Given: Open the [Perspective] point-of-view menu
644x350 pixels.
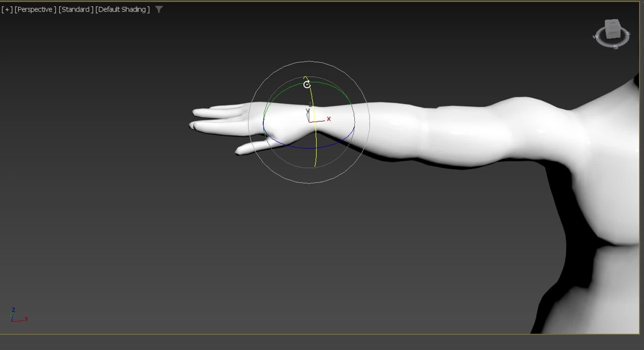Looking at the screenshot, I should tap(35, 9).
